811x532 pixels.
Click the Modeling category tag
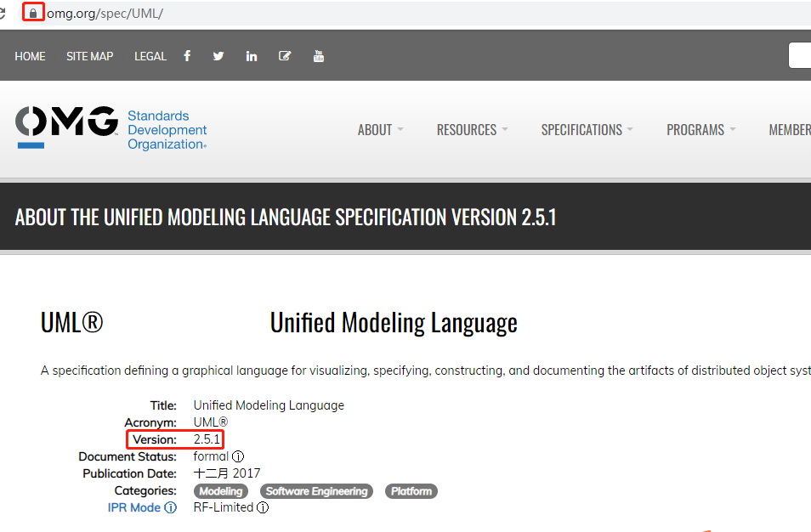221,491
